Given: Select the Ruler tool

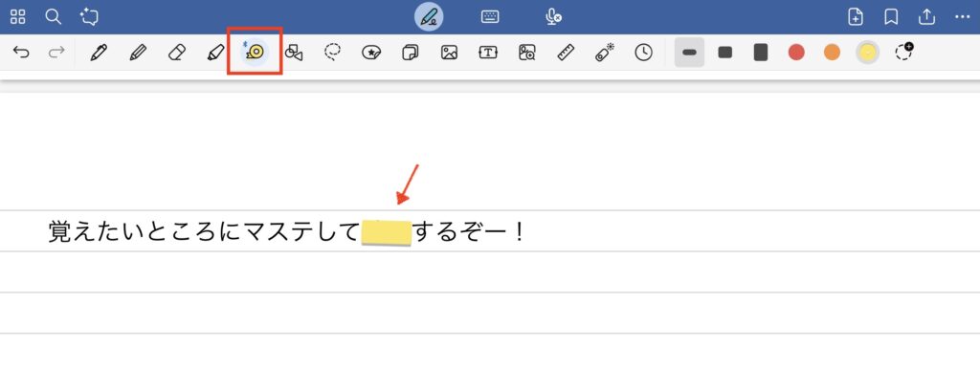Looking at the screenshot, I should coord(566,53).
